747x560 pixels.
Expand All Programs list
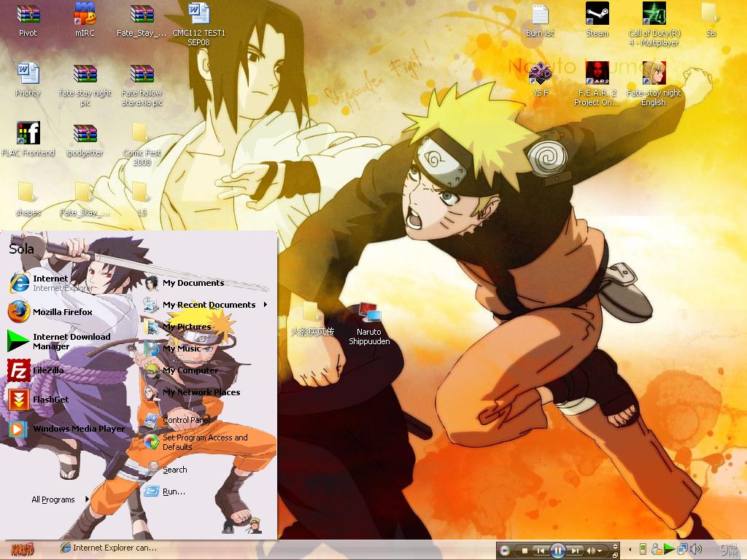(x=60, y=499)
